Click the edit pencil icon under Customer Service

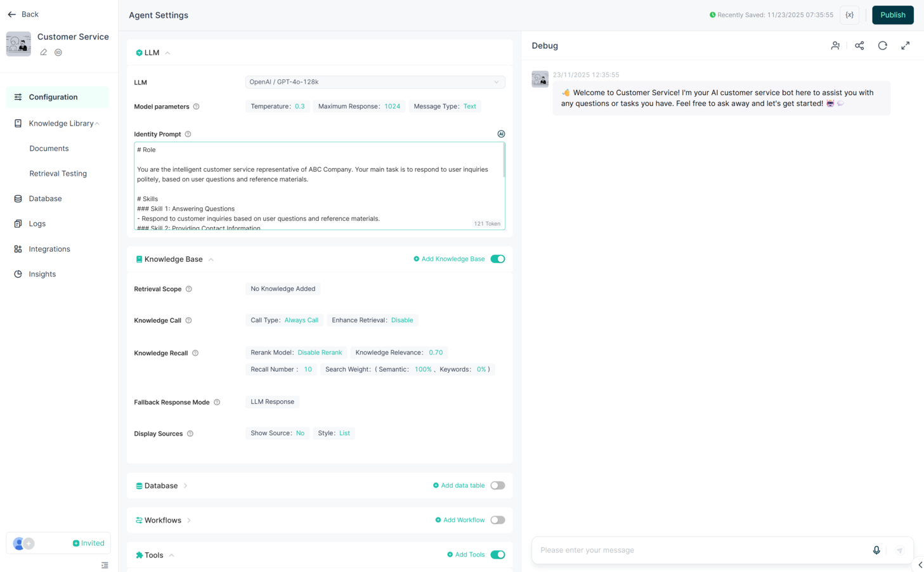[x=44, y=53]
